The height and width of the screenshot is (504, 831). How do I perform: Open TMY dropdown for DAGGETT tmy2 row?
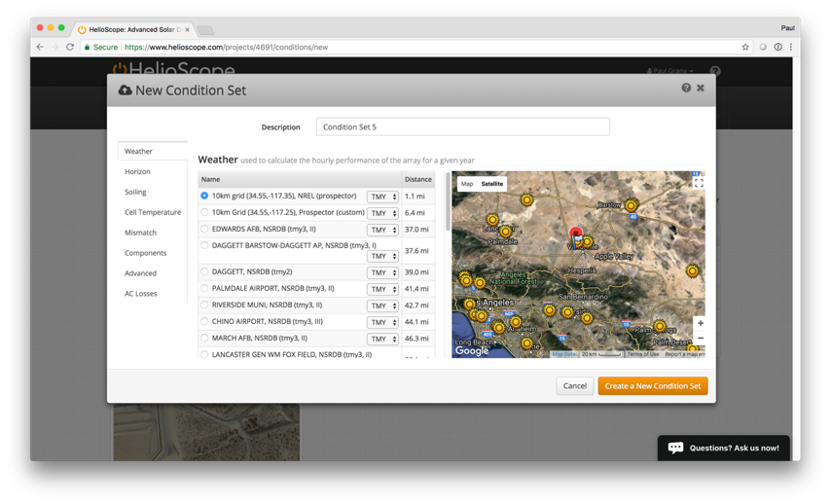point(382,272)
